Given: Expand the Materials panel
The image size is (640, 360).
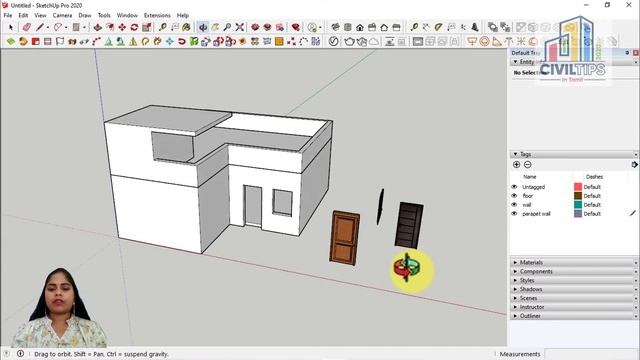Looking at the screenshot, I should pyautogui.click(x=574, y=262).
